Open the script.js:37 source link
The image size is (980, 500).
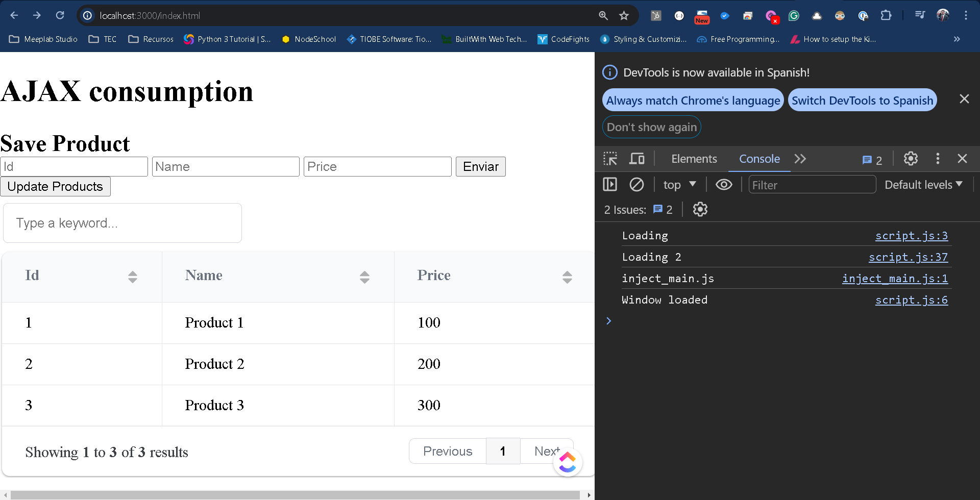coord(908,257)
